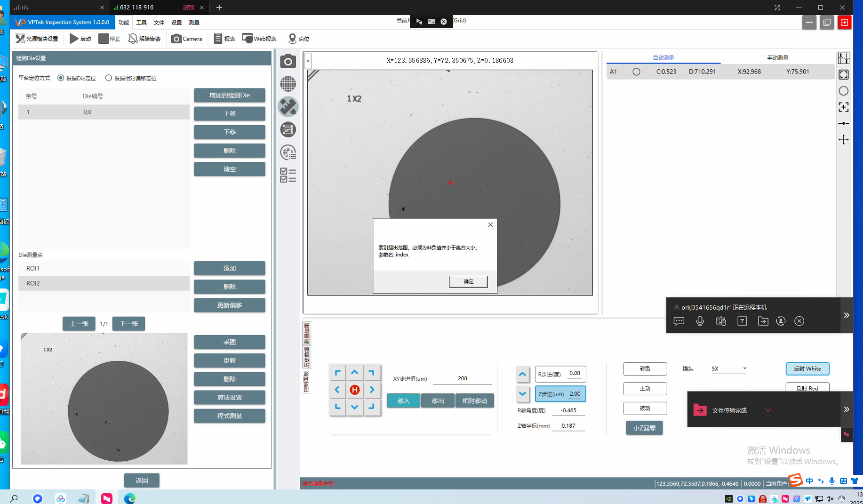Switch to the 手动测量 tab

pyautogui.click(x=777, y=58)
